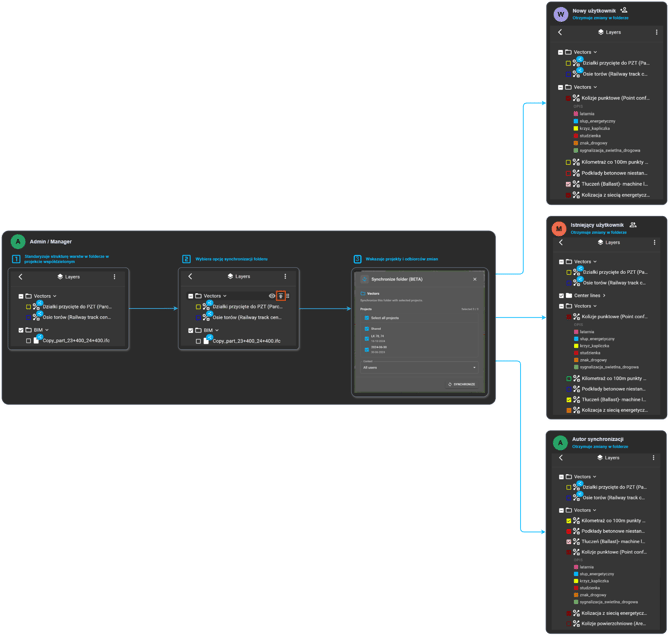
Task: Collapse the BIM folder chevron in step 2 panel
Action: click(x=217, y=330)
